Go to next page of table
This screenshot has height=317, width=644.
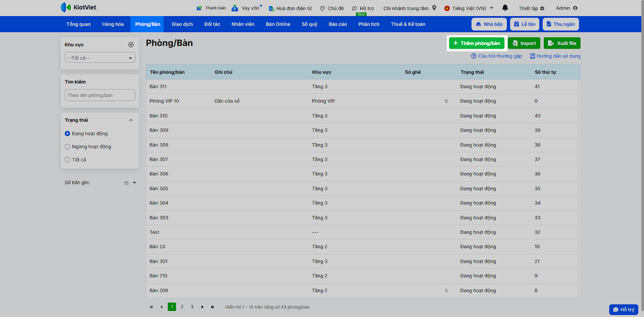202,307
